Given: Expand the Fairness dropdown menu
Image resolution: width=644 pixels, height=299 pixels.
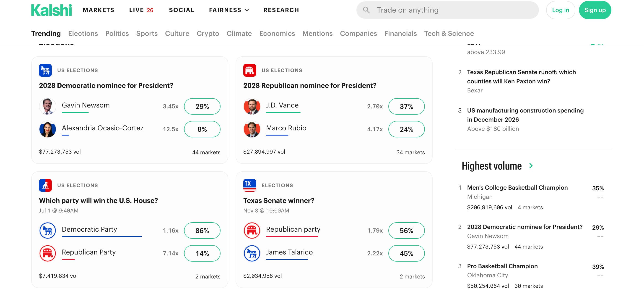Looking at the screenshot, I should pyautogui.click(x=229, y=10).
